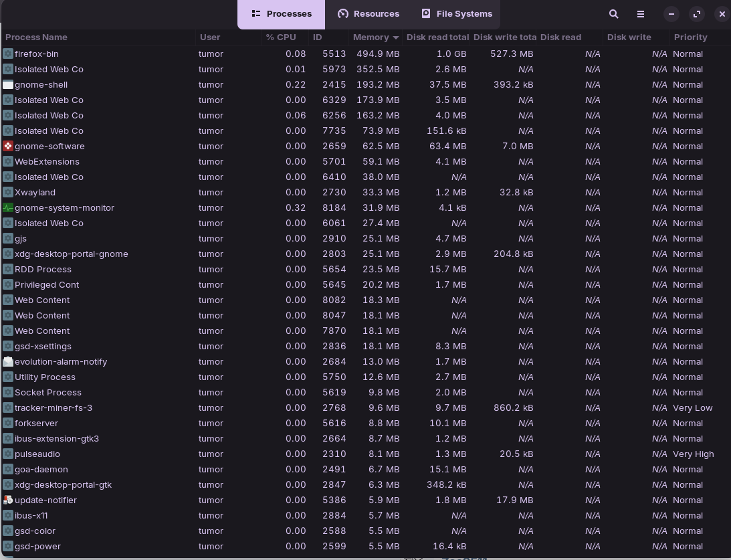The width and height of the screenshot is (731, 560).
Task: Switch to the Resources tab
Action: (369, 14)
